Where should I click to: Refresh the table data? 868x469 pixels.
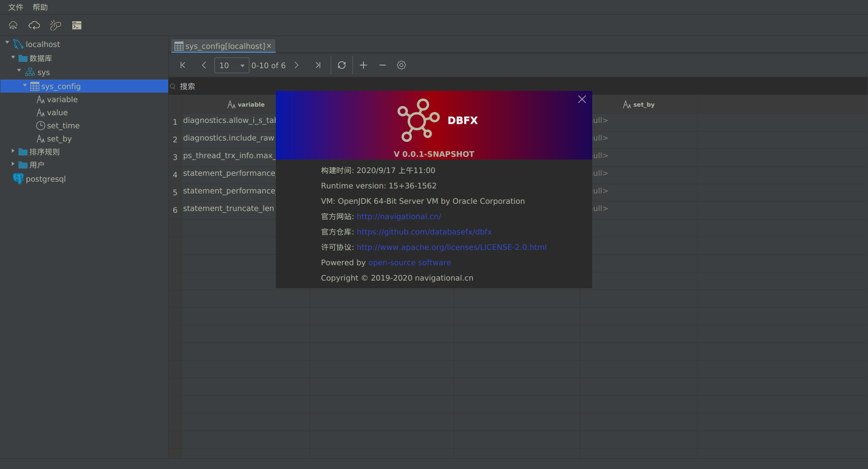click(x=342, y=65)
